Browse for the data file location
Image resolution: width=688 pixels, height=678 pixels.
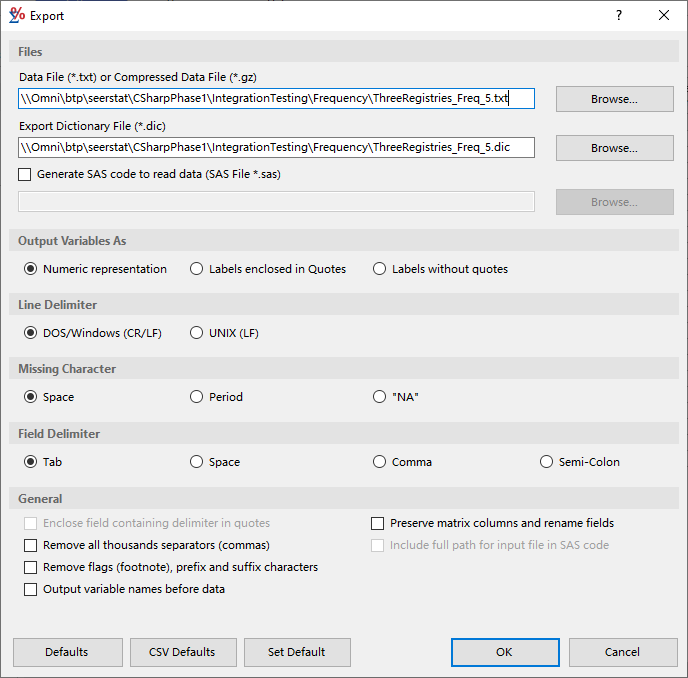point(614,99)
